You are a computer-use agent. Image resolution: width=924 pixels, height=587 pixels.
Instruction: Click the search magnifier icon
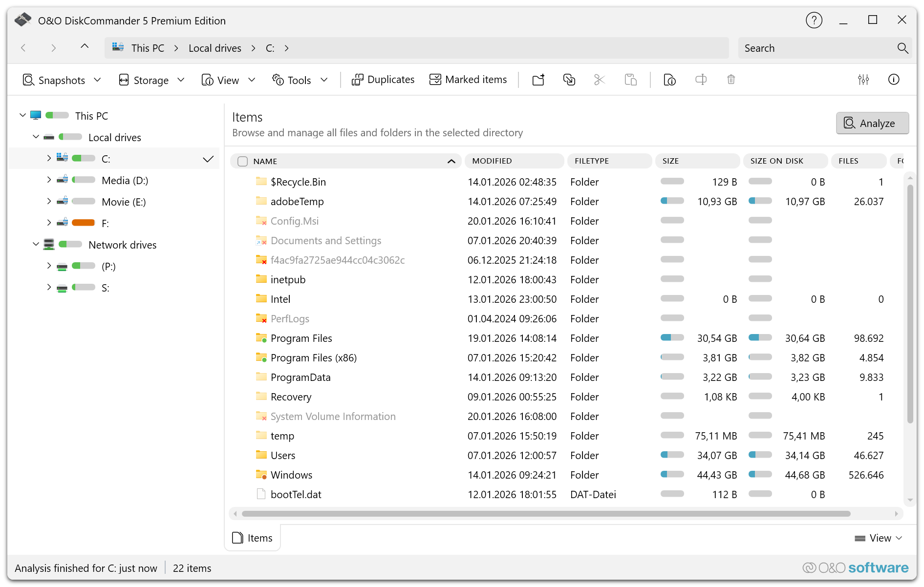tap(903, 48)
